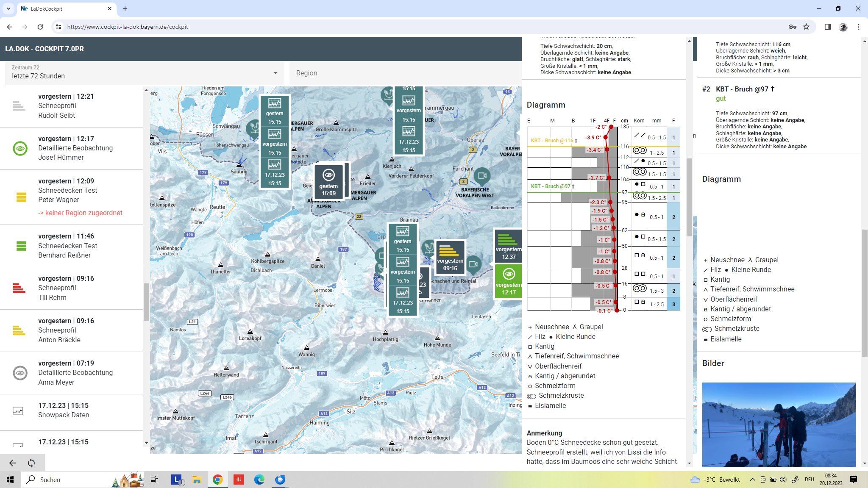Select yellow Schneedecken Test icon by Peter Wagner
The image size is (868, 488).
(21, 197)
